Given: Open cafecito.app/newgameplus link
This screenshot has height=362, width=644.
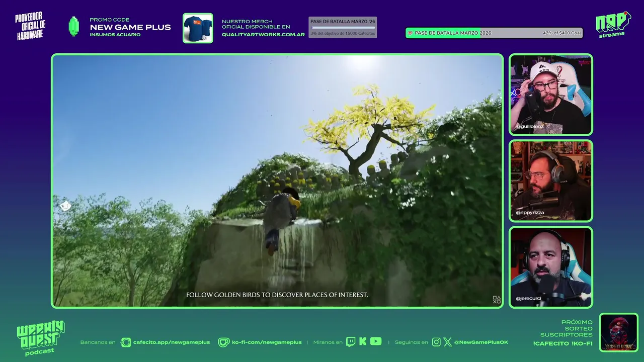Looking at the screenshot, I should tap(172, 342).
